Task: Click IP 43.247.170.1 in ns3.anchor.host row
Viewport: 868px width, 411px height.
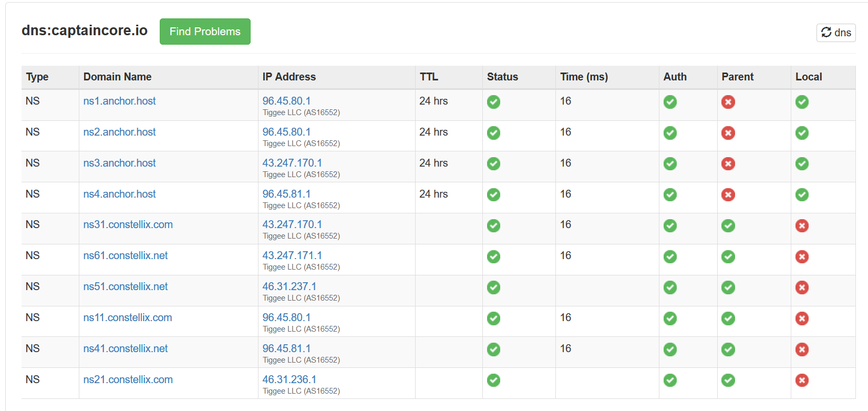Action: tap(292, 163)
